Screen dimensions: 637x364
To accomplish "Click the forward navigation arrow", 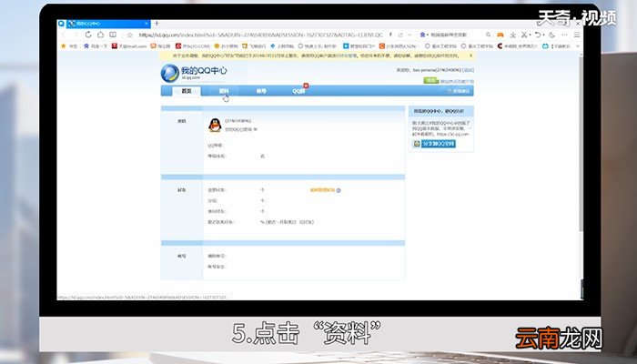I will [76, 35].
